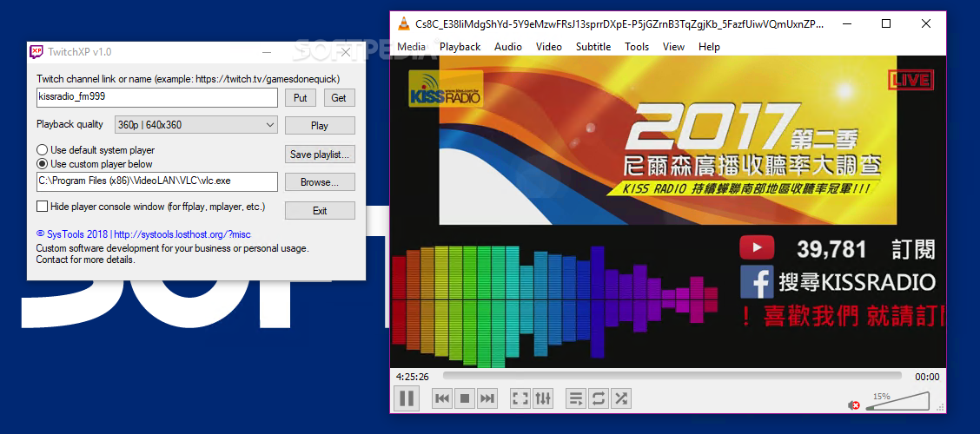
Task: Skip to previous media in VLC
Action: point(442,398)
